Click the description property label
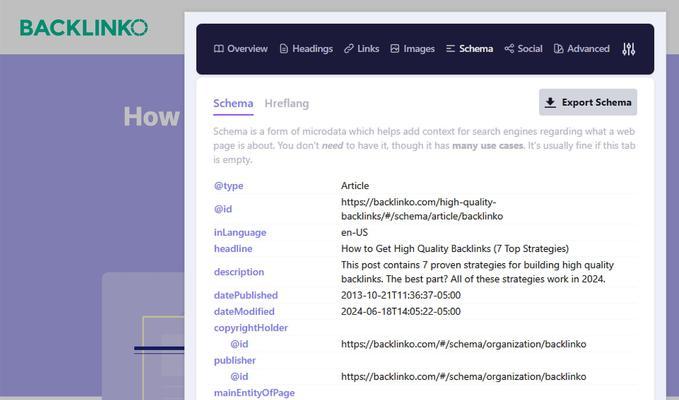Image resolution: width=679 pixels, height=400 pixels. tap(239, 272)
